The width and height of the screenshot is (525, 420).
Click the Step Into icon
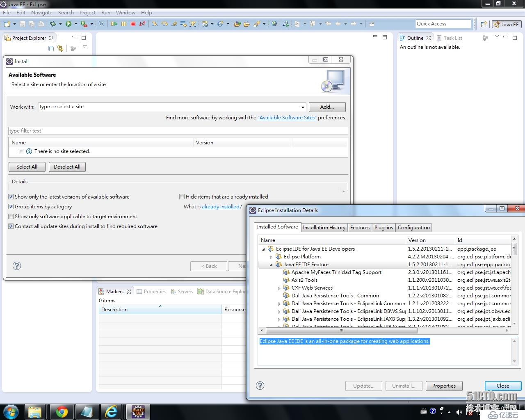point(155,24)
